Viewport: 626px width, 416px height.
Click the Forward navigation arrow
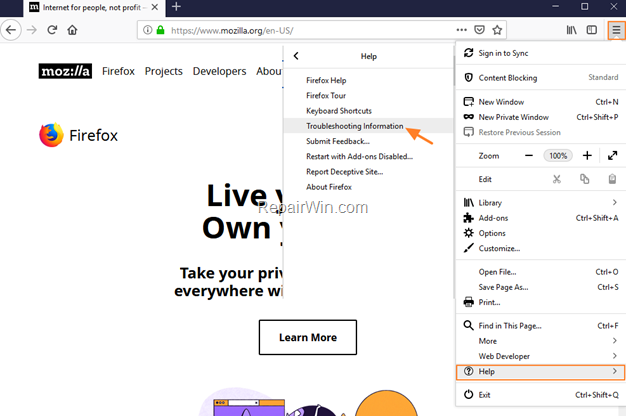click(x=32, y=30)
